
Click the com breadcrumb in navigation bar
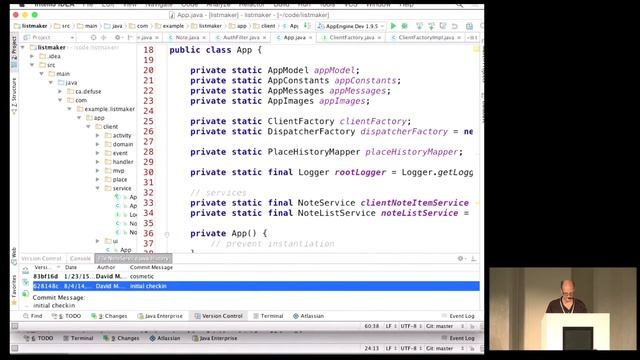139,26
